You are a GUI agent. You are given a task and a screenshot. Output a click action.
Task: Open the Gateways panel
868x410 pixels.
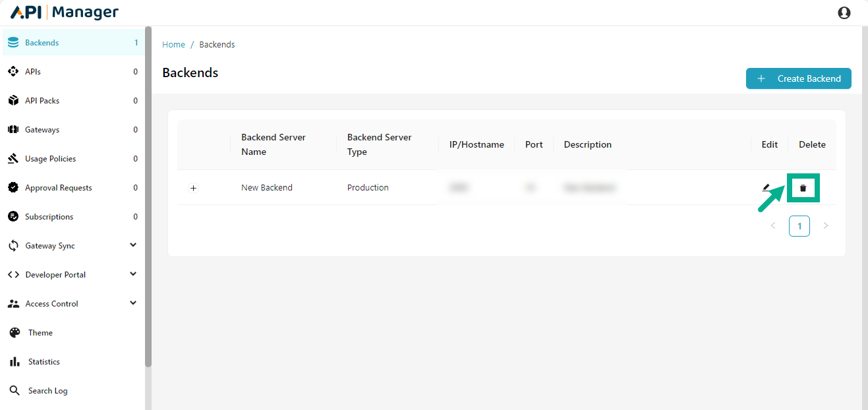pyautogui.click(x=14, y=129)
